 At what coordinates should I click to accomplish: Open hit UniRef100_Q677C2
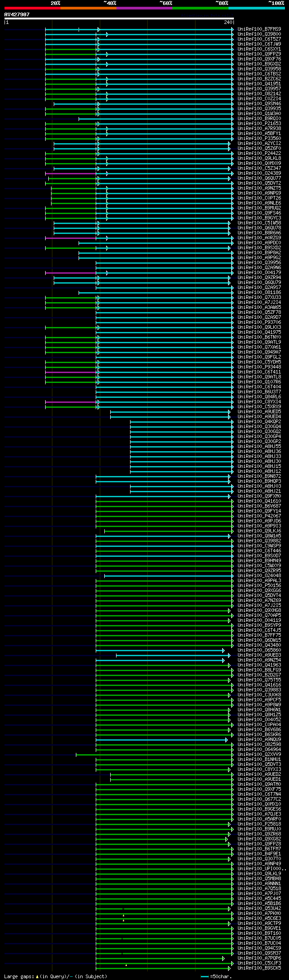point(259,799)
